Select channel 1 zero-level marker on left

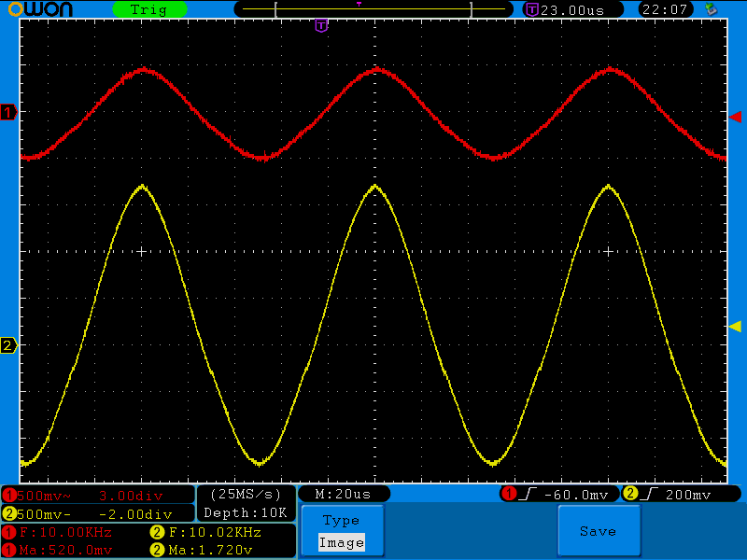click(x=8, y=113)
